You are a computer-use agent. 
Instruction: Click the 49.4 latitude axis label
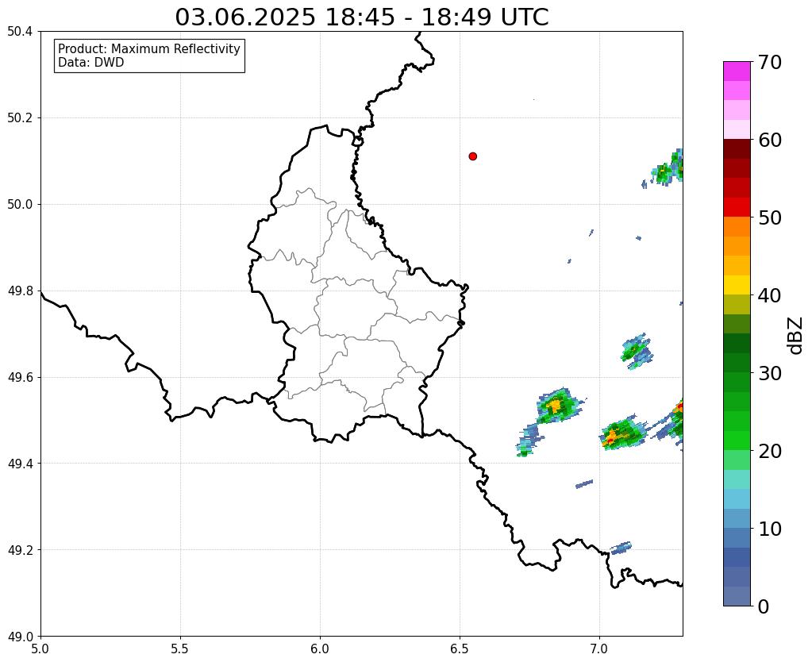pos(20,464)
